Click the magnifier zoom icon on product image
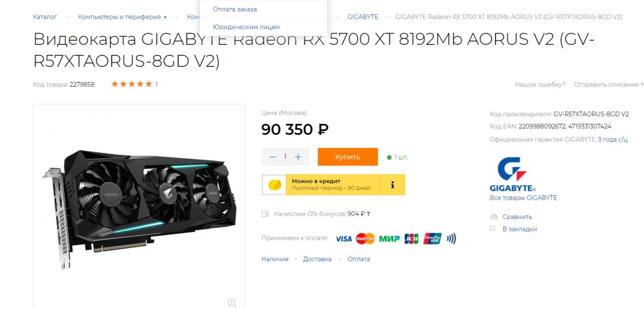The width and height of the screenshot is (644, 309). coord(232,302)
